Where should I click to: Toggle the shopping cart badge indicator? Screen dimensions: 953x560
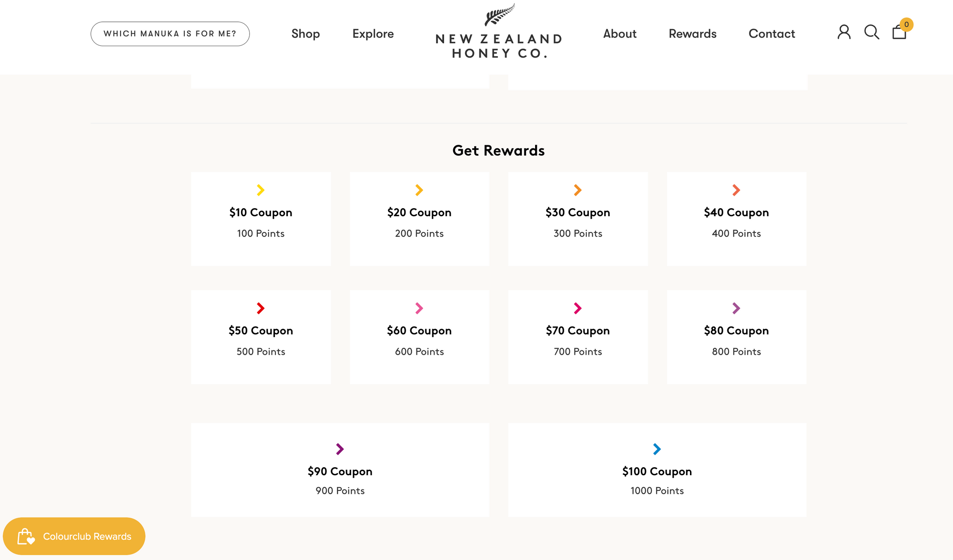coord(906,25)
